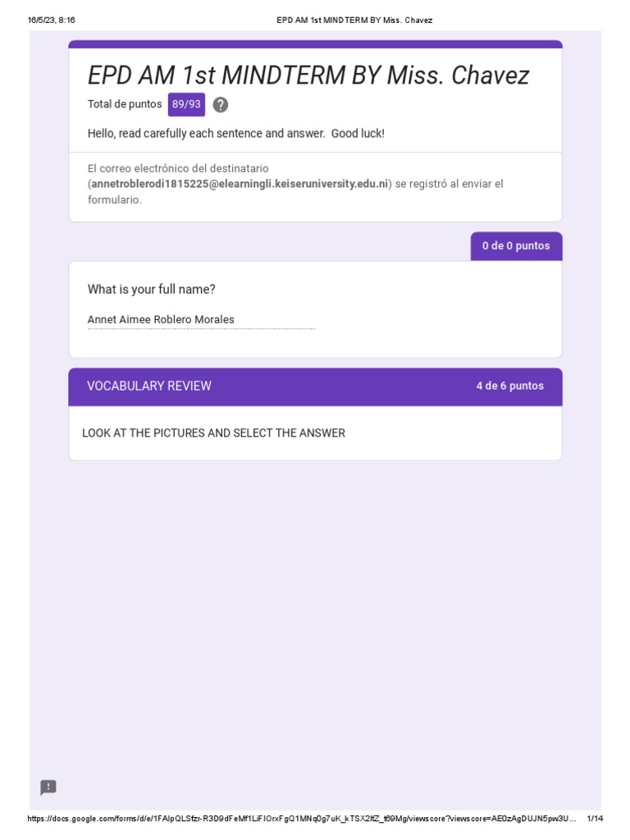The image size is (630, 840).
Task: Click the report problem feedback icon
Action: click(x=48, y=787)
